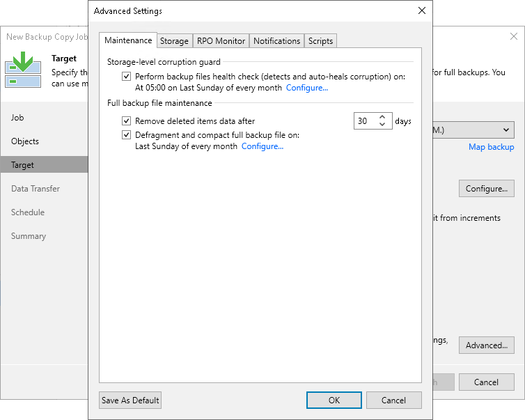Click 'At 05:00 on Last Sunday of every month' text
The height and width of the screenshot is (420, 525).
(x=208, y=88)
